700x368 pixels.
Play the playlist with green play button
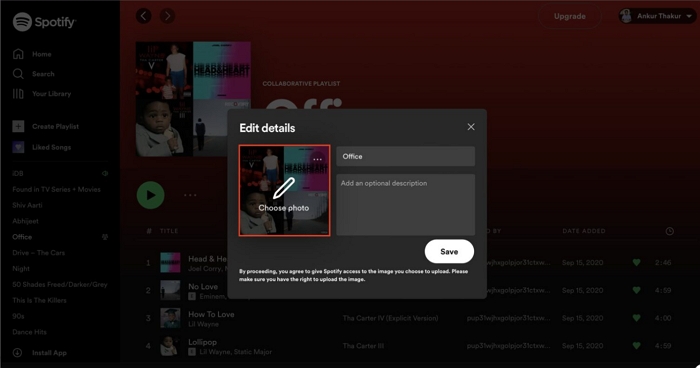[x=150, y=195]
